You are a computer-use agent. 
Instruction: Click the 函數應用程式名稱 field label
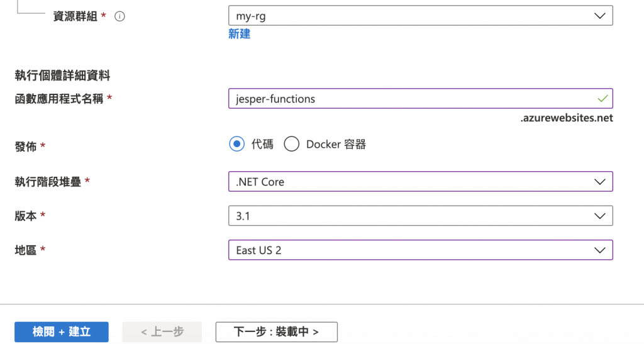pyautogui.click(x=59, y=99)
